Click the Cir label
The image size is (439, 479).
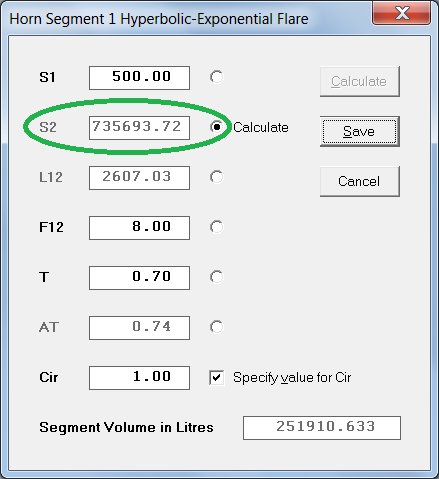click(x=49, y=377)
